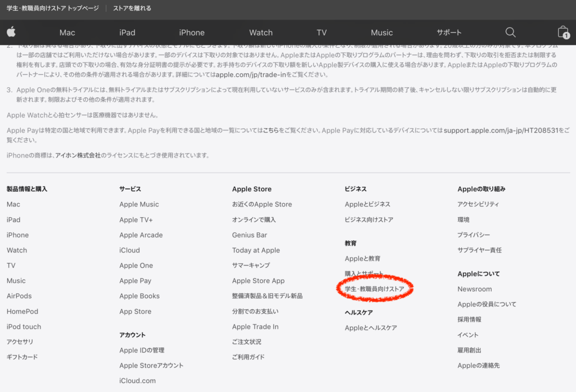Open ビジネス向けストア link
The image size is (576, 392).
coord(369,220)
